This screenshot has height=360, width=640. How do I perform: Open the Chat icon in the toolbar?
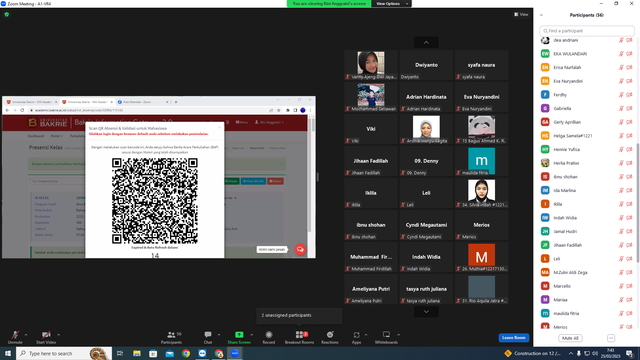pos(208,335)
